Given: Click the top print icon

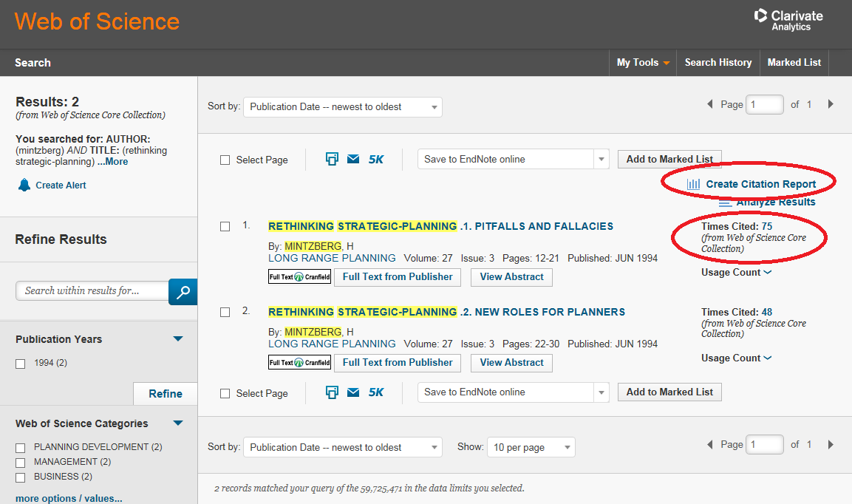Looking at the screenshot, I should [x=332, y=159].
